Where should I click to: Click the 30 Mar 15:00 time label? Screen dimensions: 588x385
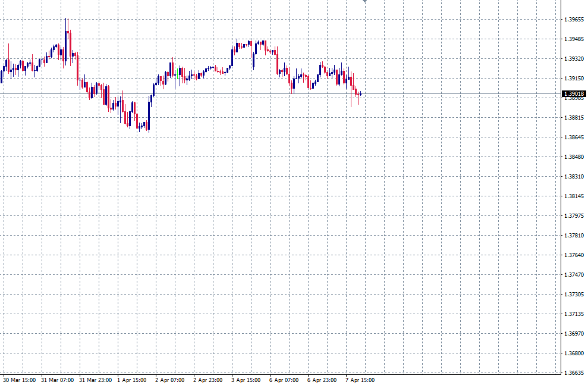coord(20,379)
